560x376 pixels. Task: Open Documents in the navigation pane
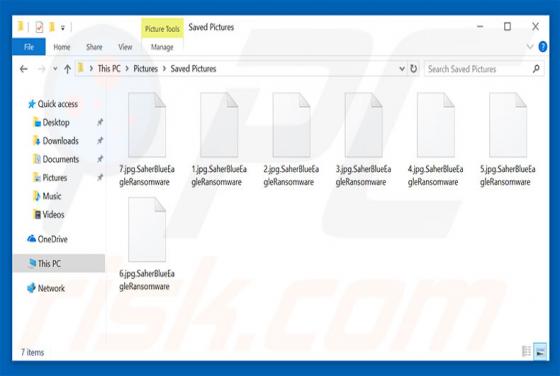[x=56, y=159]
